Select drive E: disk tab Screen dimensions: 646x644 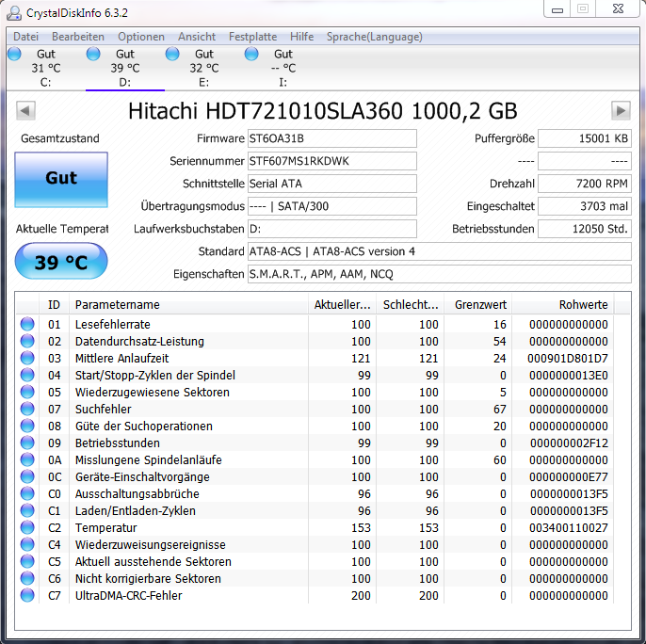[204, 68]
